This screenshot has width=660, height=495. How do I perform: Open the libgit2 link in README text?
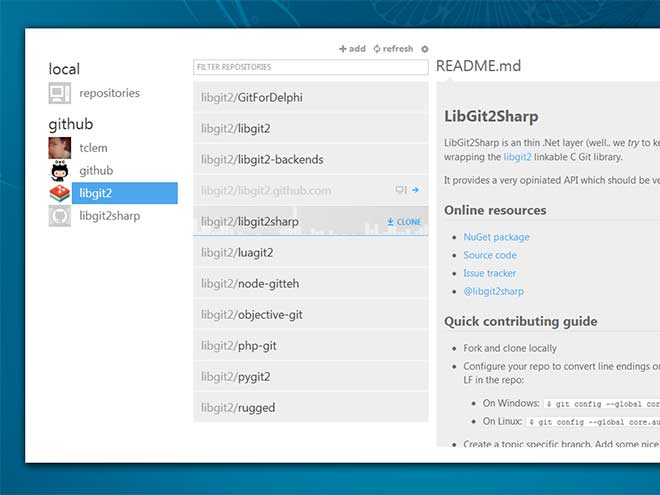click(517, 157)
